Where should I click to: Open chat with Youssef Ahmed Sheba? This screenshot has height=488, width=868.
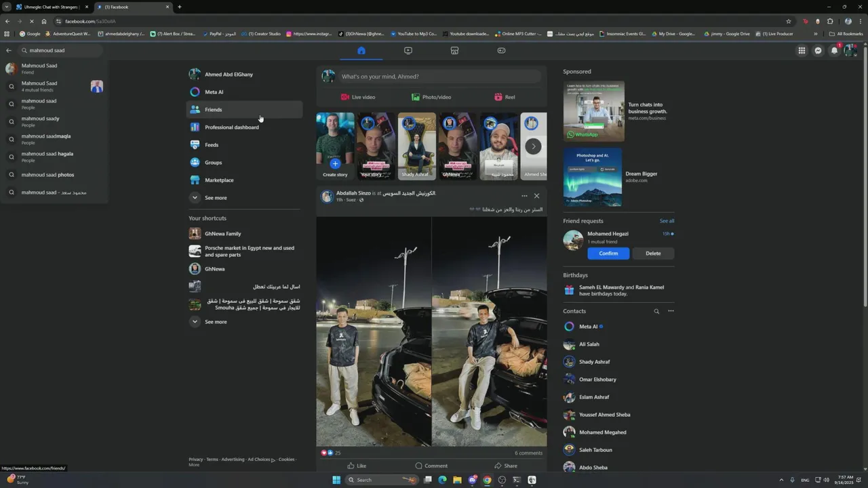coord(618,415)
